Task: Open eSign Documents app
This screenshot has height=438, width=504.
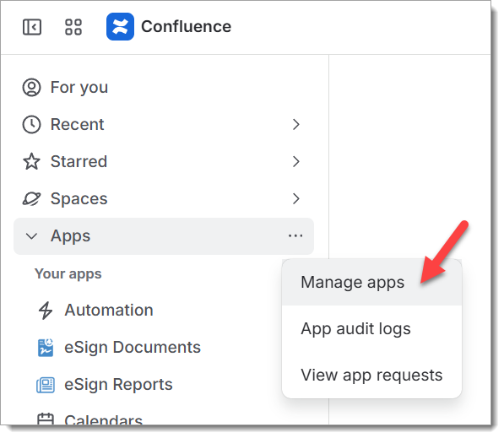Action: point(133,348)
